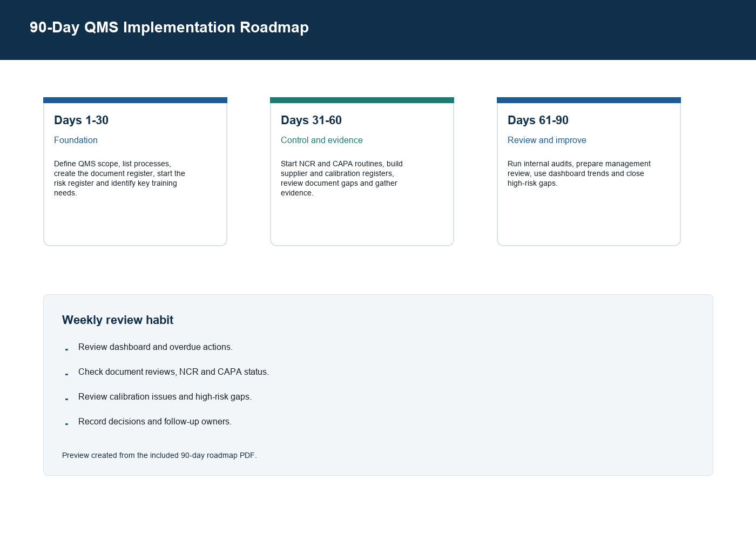Select the 'Days 1-30' heading
This screenshot has width=756, height=540.
81,120
